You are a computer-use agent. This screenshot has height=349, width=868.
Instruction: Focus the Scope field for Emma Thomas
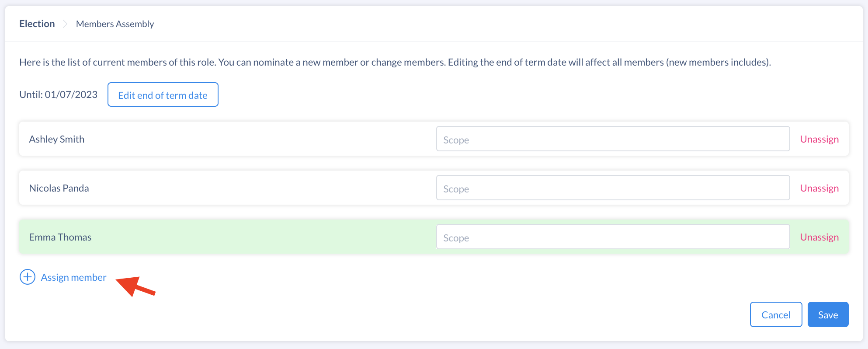coord(613,237)
